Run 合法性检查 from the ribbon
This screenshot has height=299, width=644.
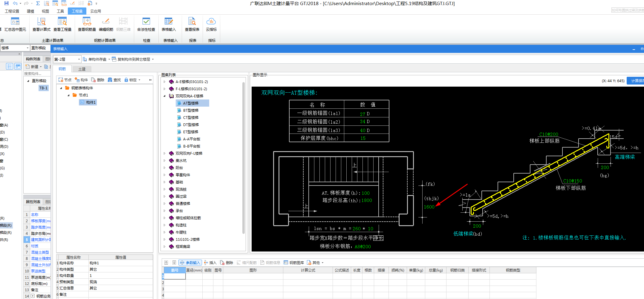point(146,24)
